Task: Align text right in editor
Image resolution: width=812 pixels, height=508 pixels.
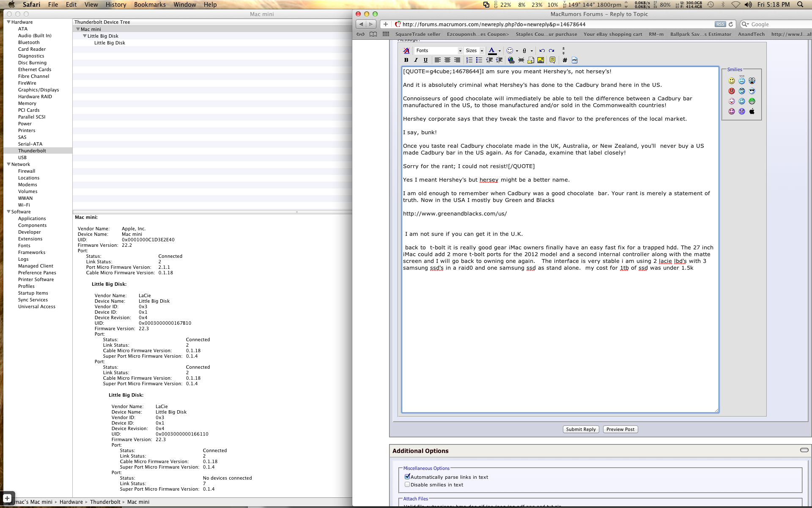Action: coord(457,60)
